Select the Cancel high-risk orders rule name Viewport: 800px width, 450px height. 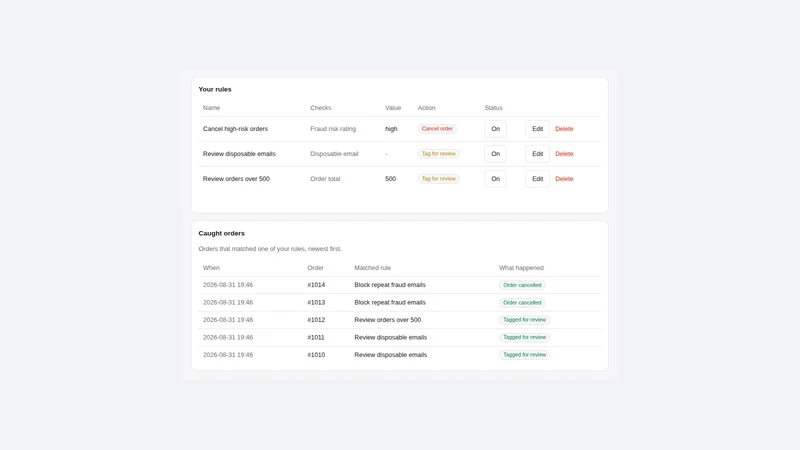pyautogui.click(x=235, y=129)
